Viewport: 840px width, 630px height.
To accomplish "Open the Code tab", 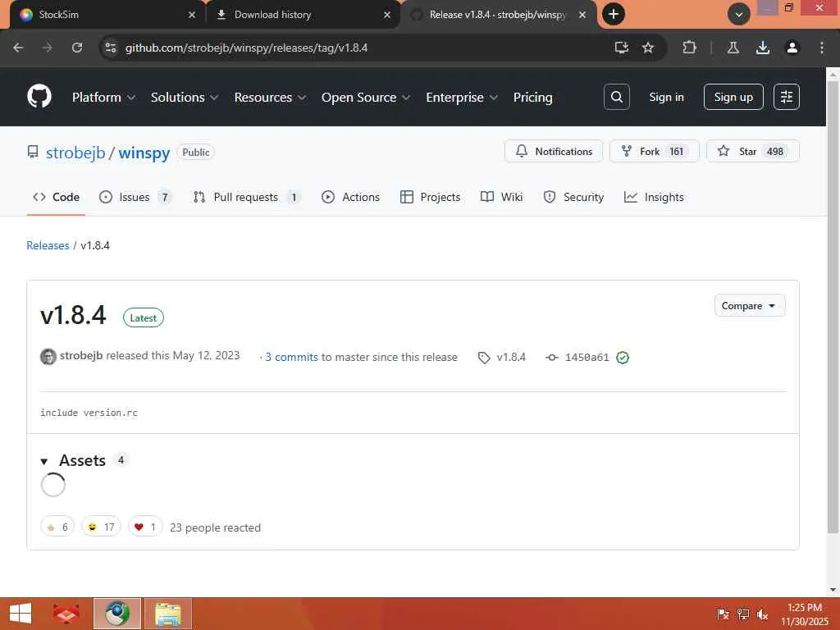I will pos(57,197).
